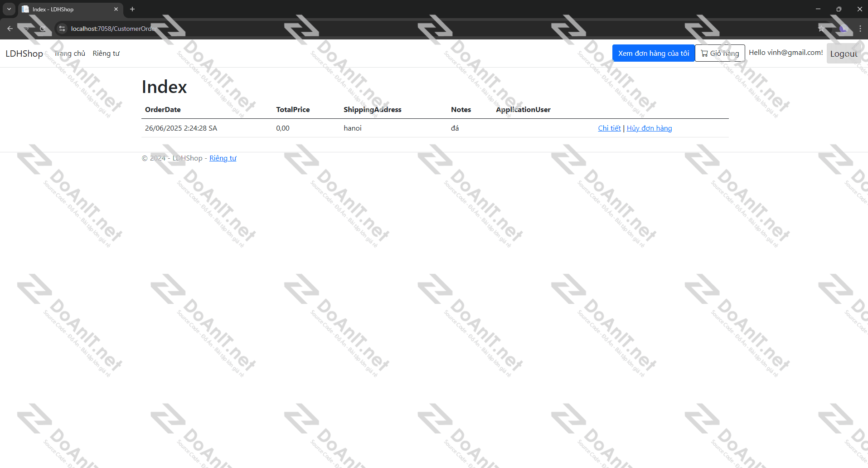Click Hello vinh@gmail.com! account link
Viewport: 868px width, 468px height.
point(786,53)
